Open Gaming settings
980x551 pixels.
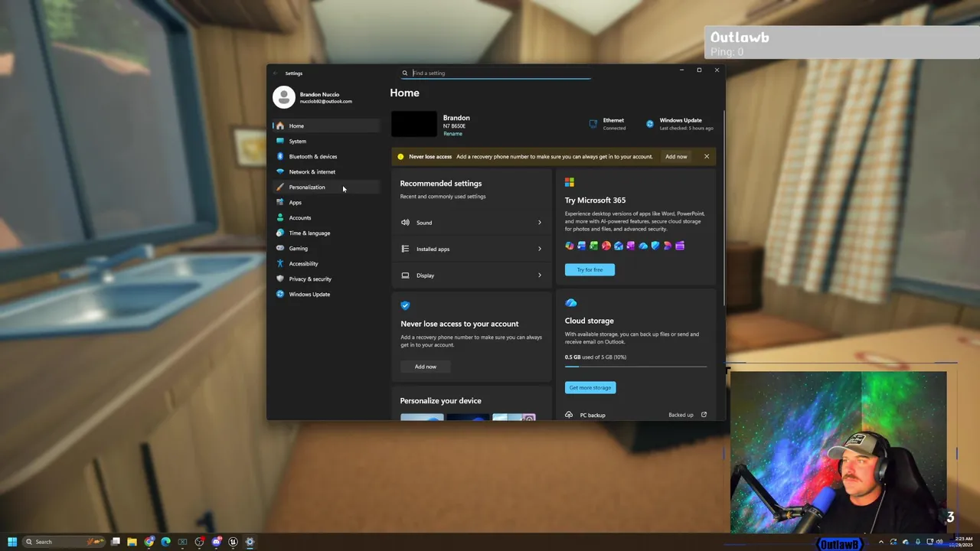(325, 248)
